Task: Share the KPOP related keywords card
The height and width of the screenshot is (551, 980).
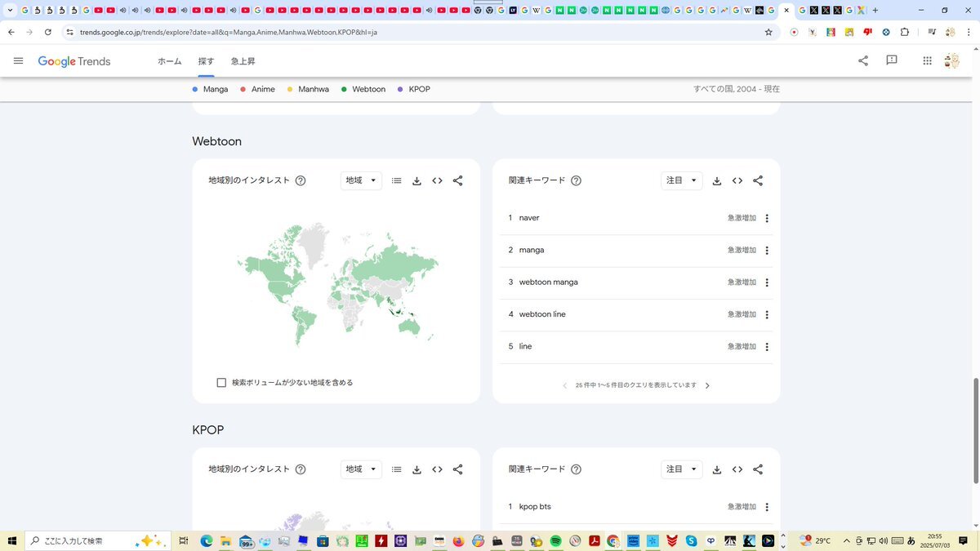Action: [758, 469]
